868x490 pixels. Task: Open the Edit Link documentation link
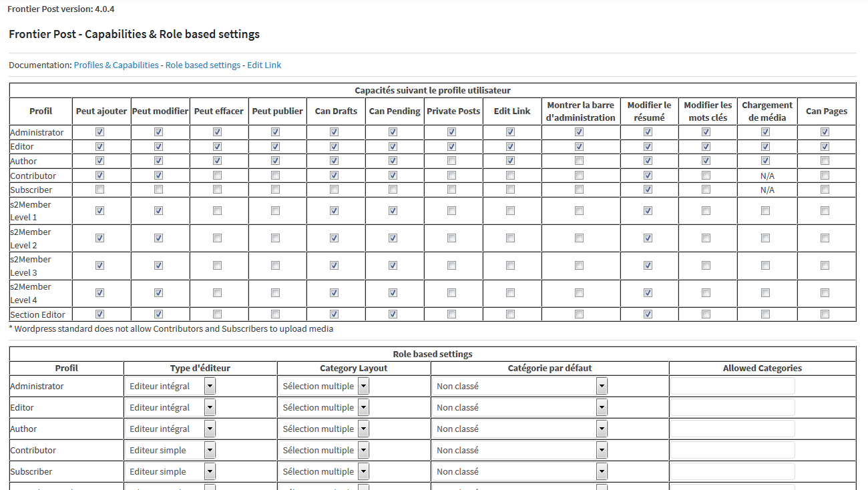click(x=264, y=65)
